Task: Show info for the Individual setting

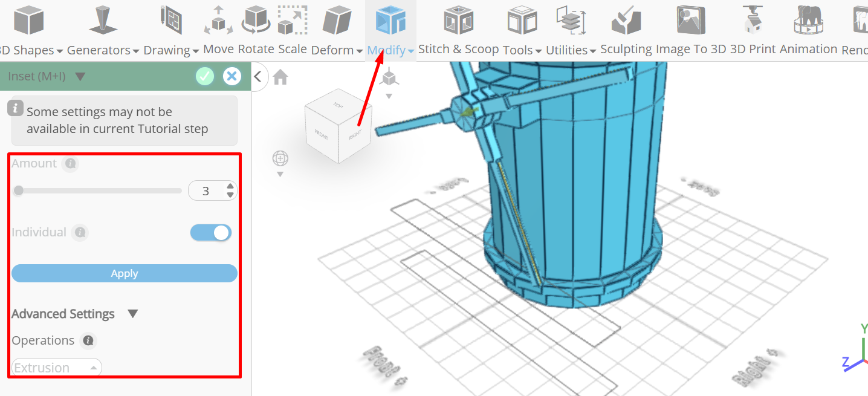Action: (80, 233)
